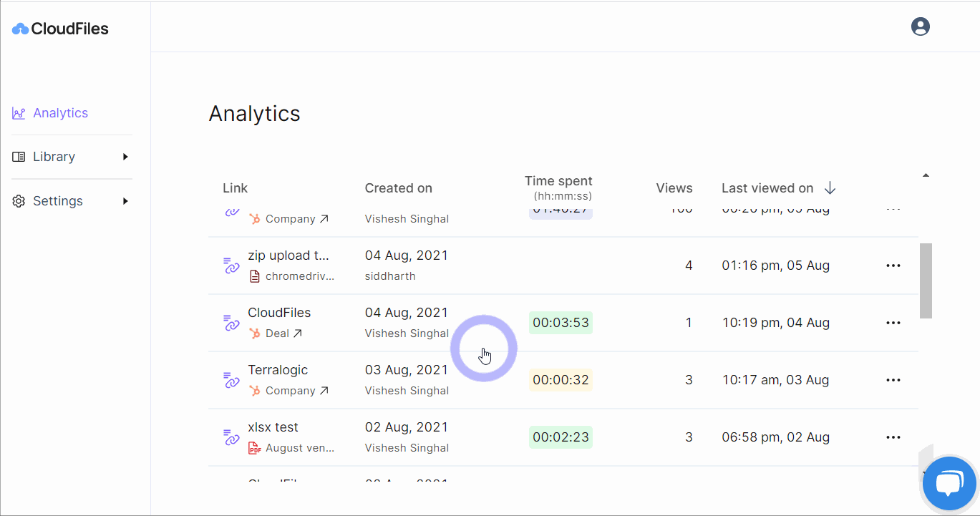Click created date 03 Aug, 2021
This screenshot has width=980, height=516.
[x=407, y=370]
